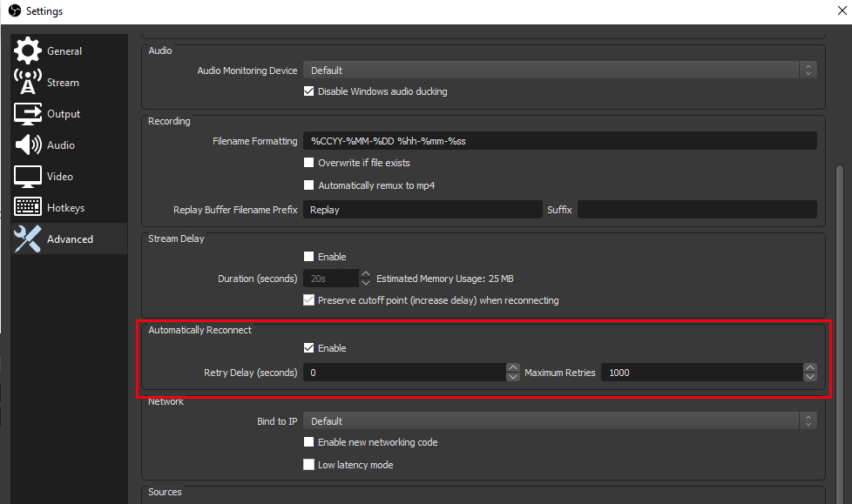Toggle Preserve cutoff point when reconnecting
852x504 pixels.
coord(308,299)
